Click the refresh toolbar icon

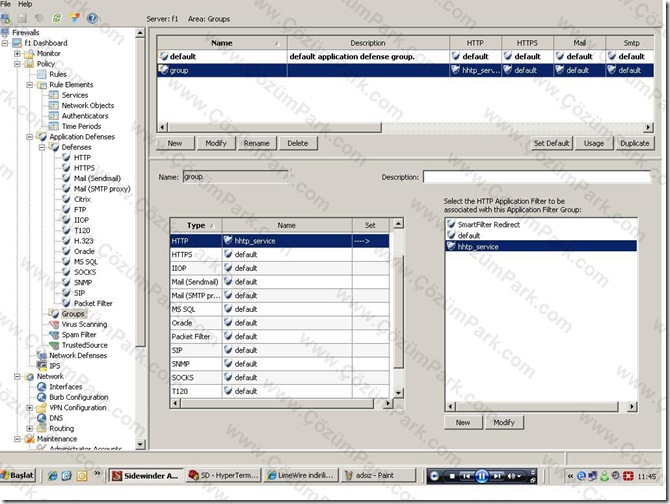(x=56, y=18)
